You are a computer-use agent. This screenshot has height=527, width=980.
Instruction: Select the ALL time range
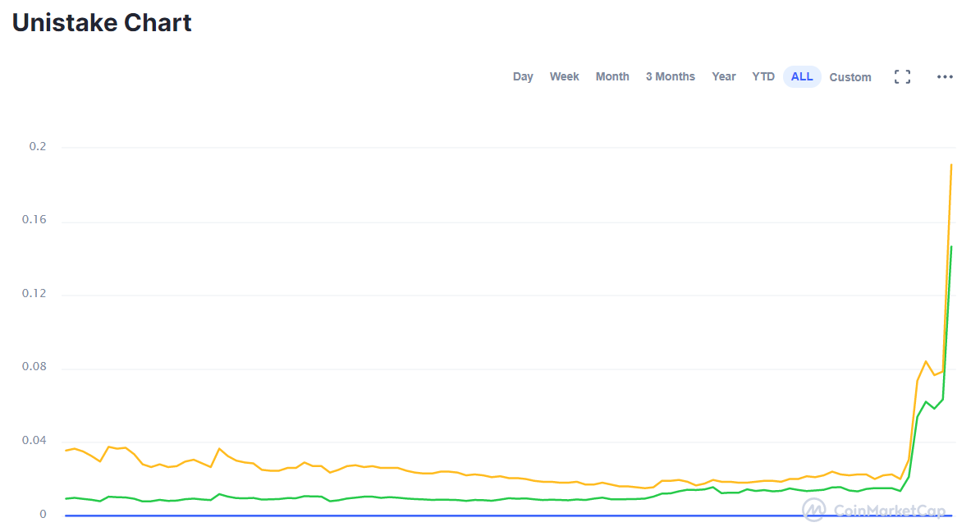(x=802, y=76)
